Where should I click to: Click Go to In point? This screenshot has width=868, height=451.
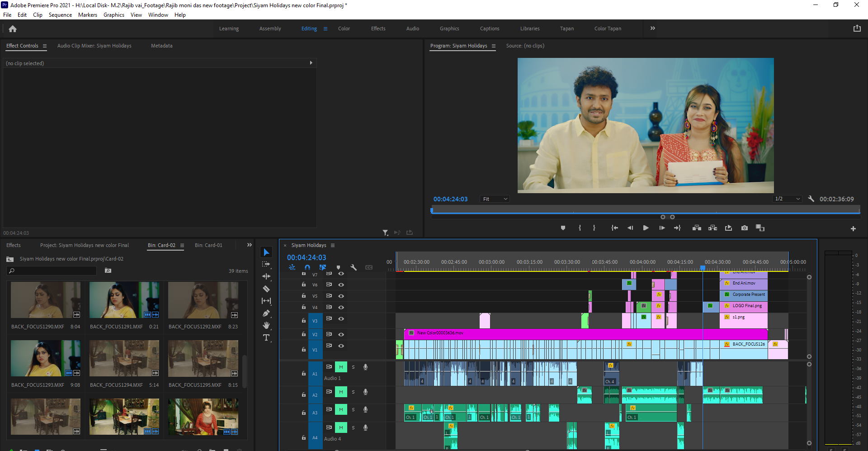click(614, 228)
